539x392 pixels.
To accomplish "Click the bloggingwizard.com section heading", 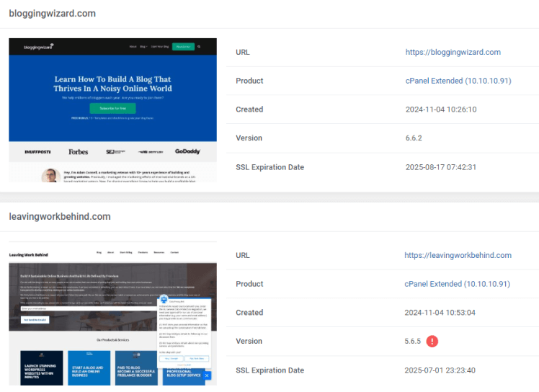I will click(53, 14).
